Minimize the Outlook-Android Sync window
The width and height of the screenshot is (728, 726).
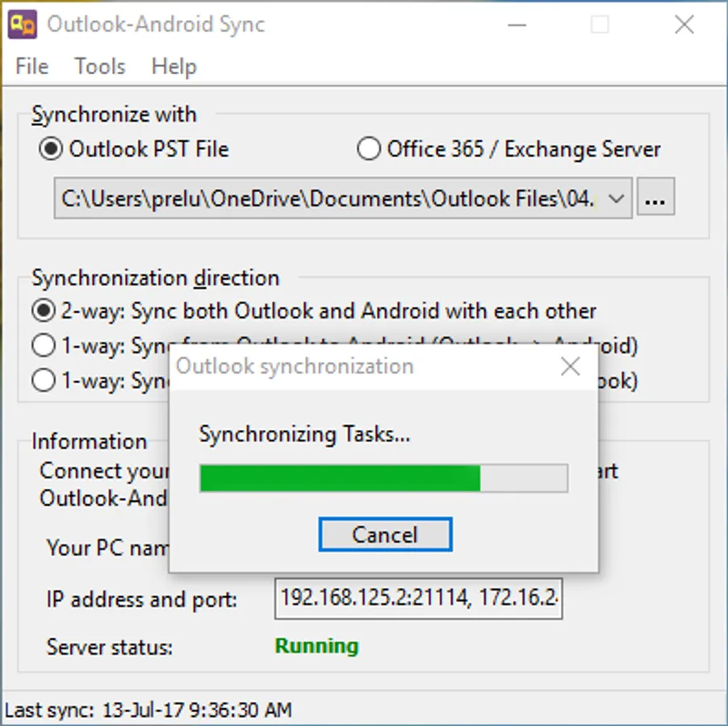517,24
